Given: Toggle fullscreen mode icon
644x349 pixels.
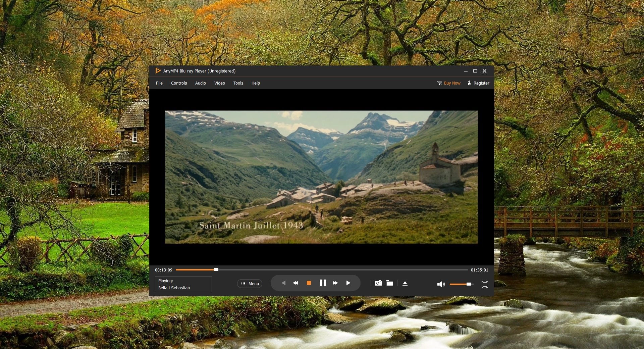Looking at the screenshot, I should pyautogui.click(x=484, y=285).
